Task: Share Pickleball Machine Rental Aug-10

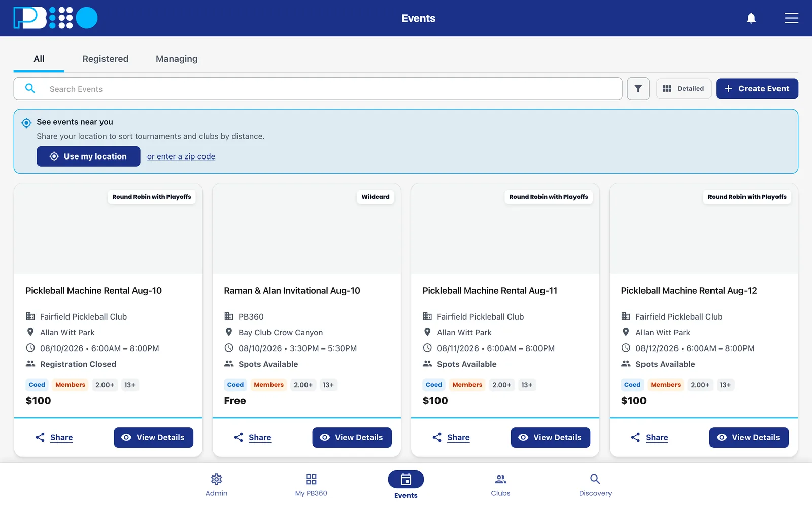Action: (x=54, y=437)
